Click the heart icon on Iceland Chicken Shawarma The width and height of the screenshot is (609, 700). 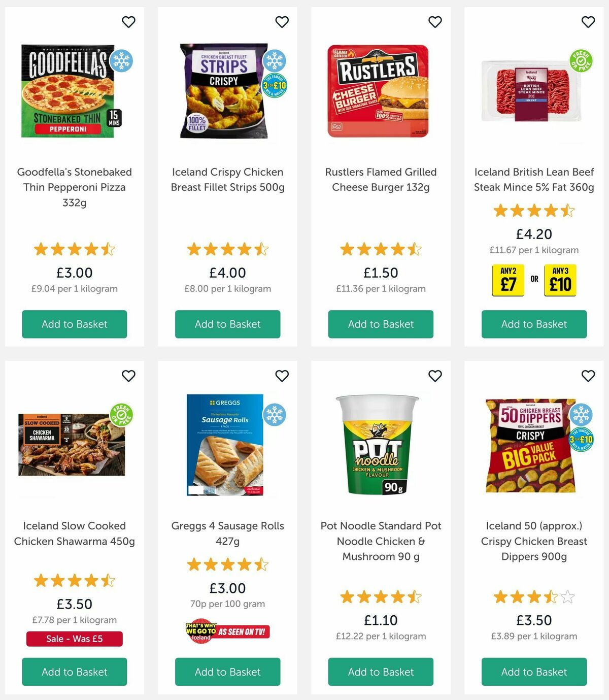tap(128, 376)
